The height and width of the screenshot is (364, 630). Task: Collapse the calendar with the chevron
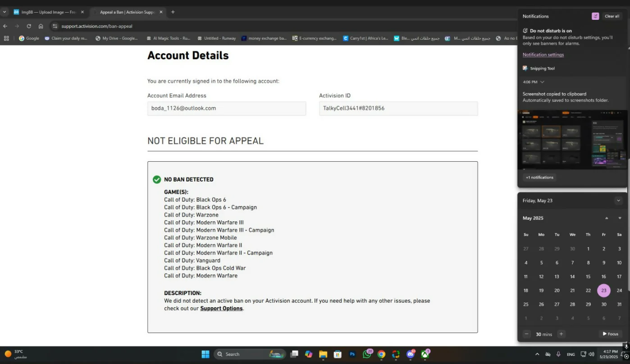tap(618, 200)
